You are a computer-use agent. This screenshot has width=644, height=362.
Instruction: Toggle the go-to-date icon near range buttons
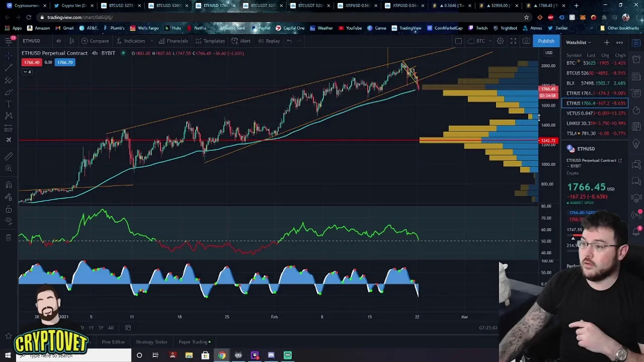point(128,328)
